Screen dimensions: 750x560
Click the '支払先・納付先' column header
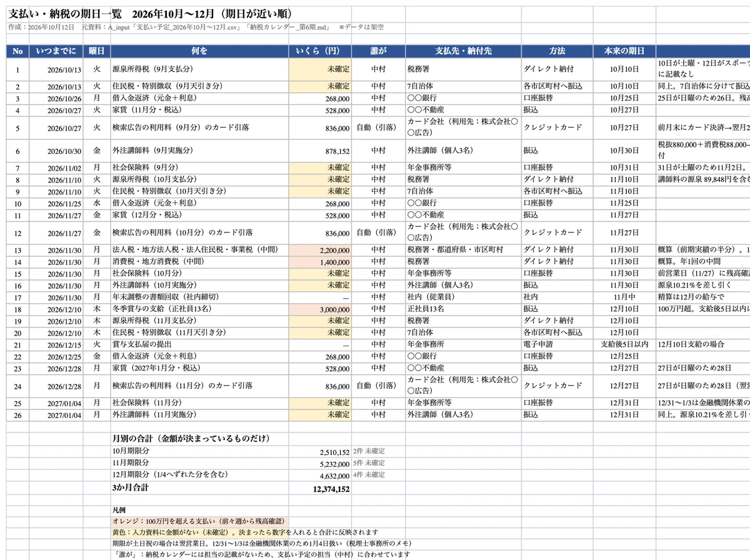point(463,51)
